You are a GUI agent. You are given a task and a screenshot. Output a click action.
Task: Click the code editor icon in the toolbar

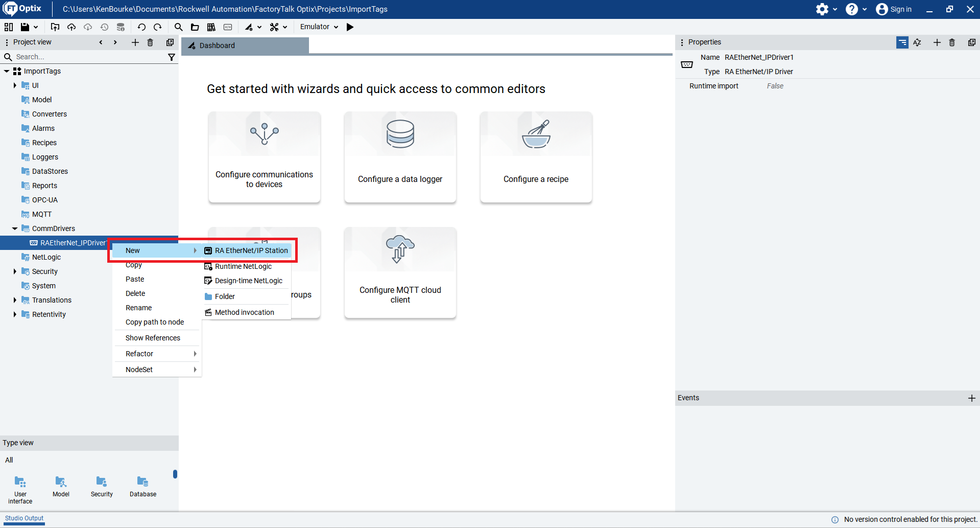point(228,27)
